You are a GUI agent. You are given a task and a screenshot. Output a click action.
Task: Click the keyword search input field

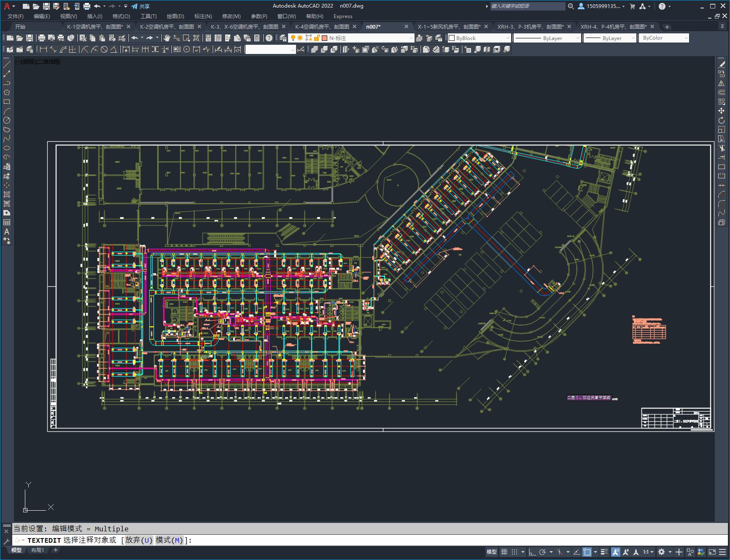[528, 6]
